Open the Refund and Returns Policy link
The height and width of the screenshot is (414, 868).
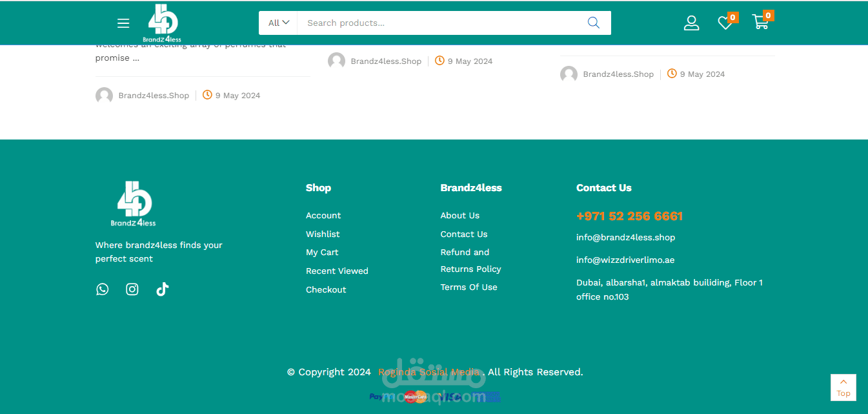tap(471, 261)
